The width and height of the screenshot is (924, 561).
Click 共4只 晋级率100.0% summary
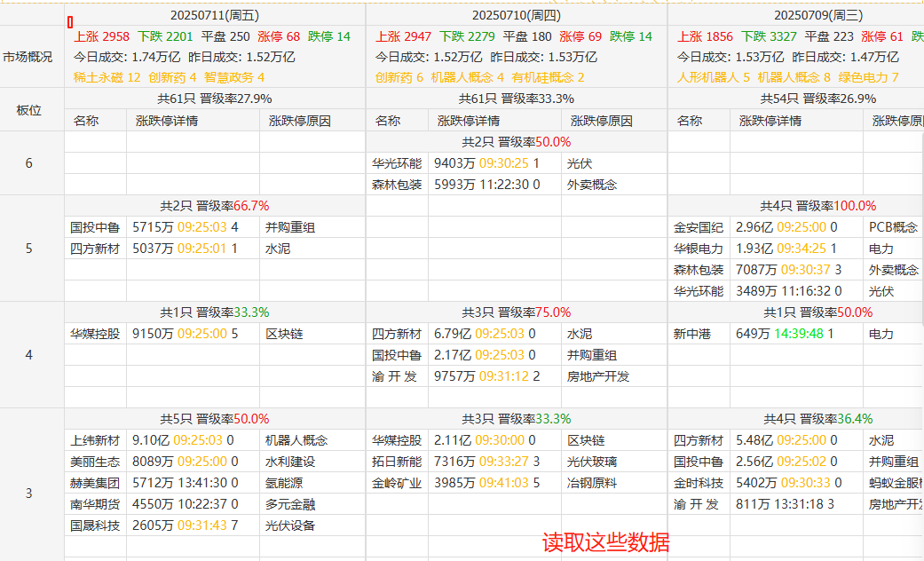click(x=817, y=206)
